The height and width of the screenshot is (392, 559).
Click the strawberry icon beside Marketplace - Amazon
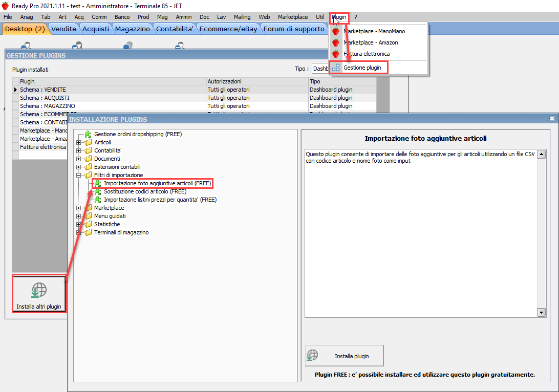coord(335,43)
